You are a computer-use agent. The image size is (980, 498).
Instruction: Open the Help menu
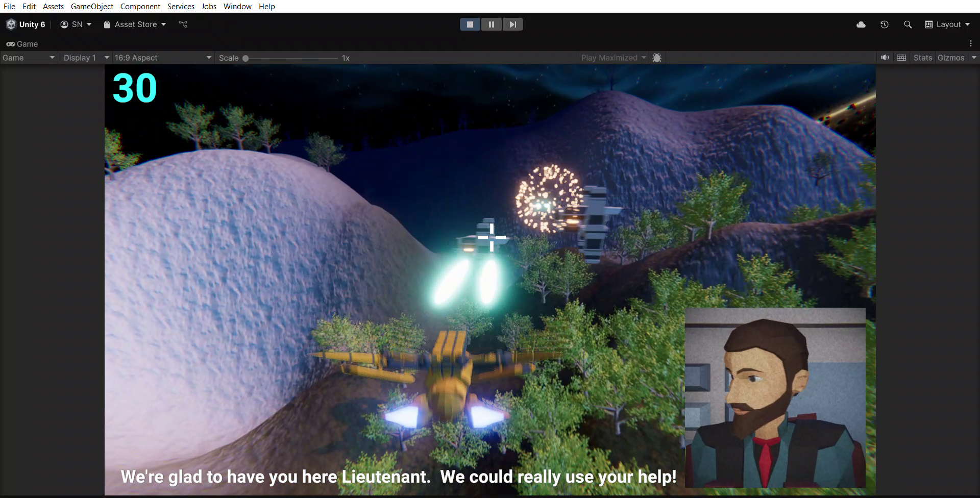pyautogui.click(x=266, y=6)
